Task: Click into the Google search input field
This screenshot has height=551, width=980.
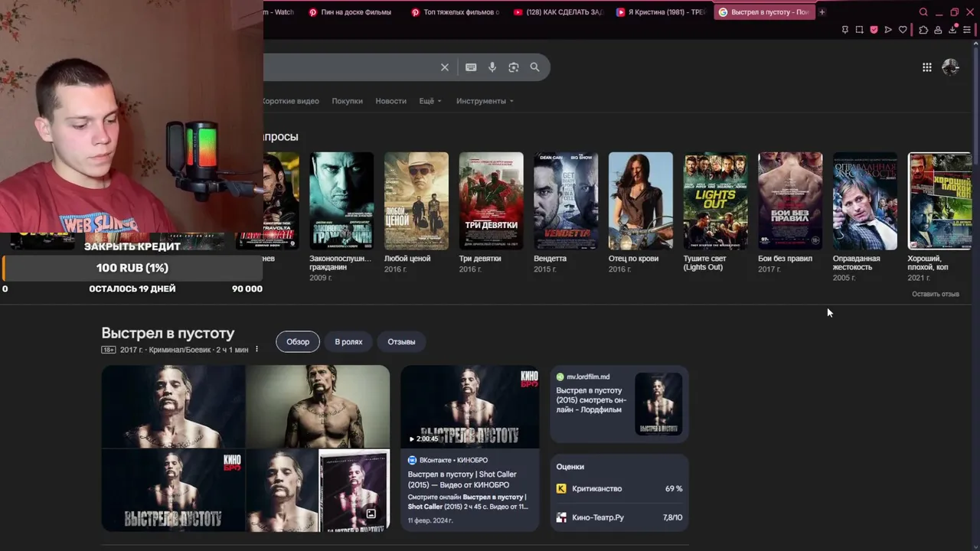Action: tap(348, 67)
